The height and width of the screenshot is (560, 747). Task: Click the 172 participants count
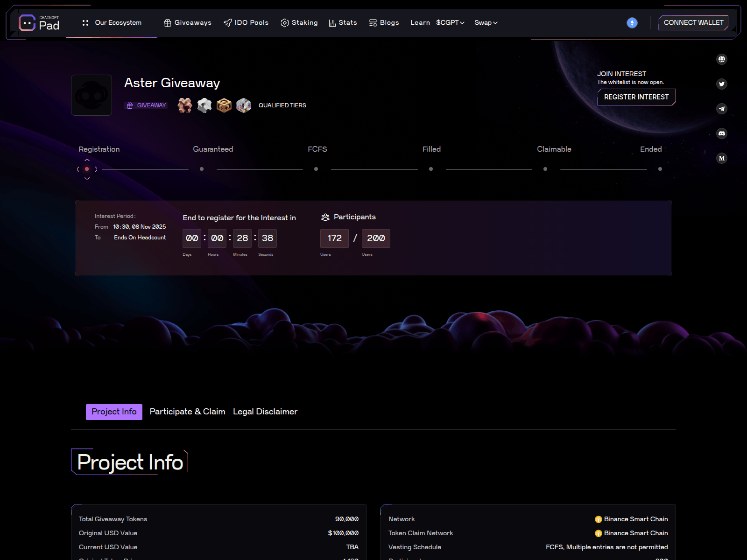(x=335, y=238)
